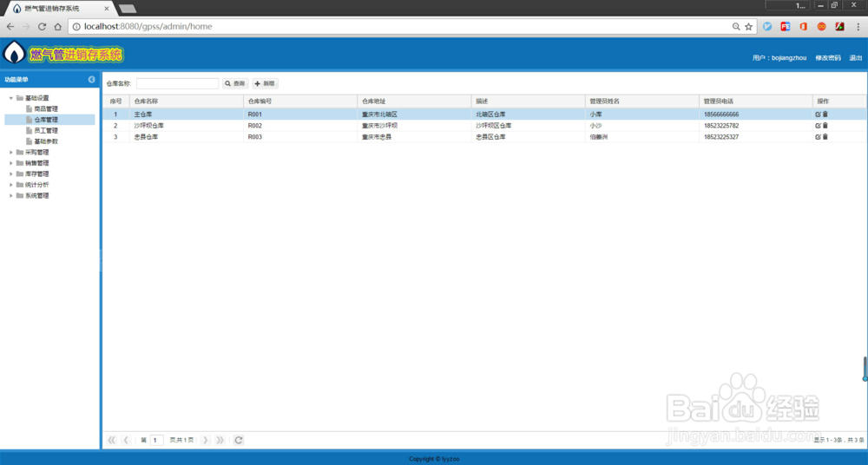
Task: Click the phone number 18523225782
Action: pyautogui.click(x=721, y=126)
